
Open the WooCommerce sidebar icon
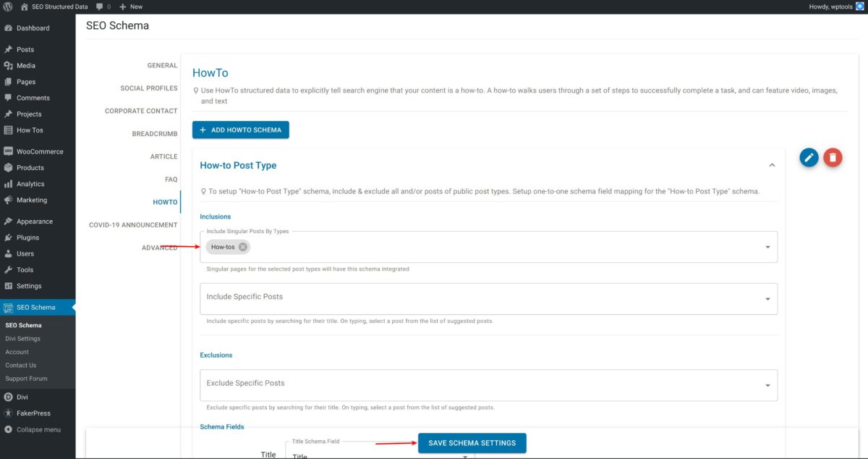(x=9, y=151)
